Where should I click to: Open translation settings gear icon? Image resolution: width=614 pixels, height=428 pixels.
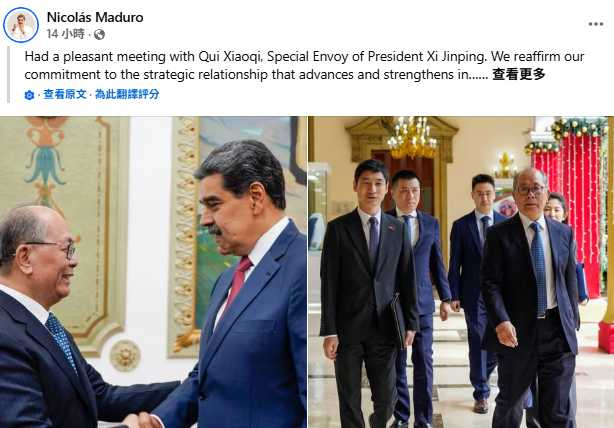[29, 95]
